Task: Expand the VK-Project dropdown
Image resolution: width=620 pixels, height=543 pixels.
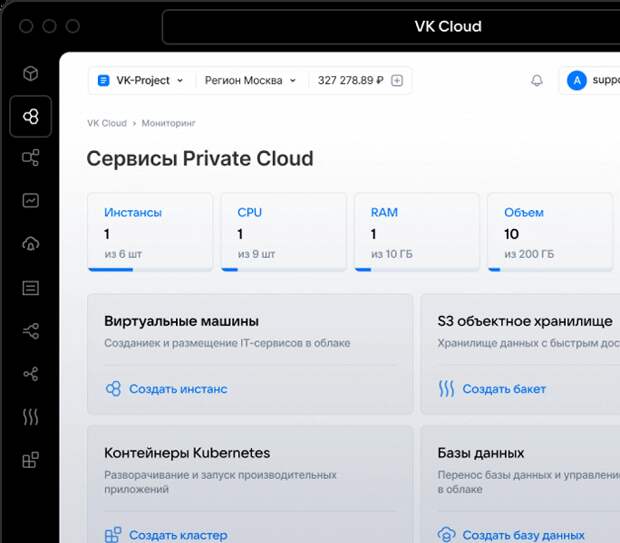Action: pos(141,81)
